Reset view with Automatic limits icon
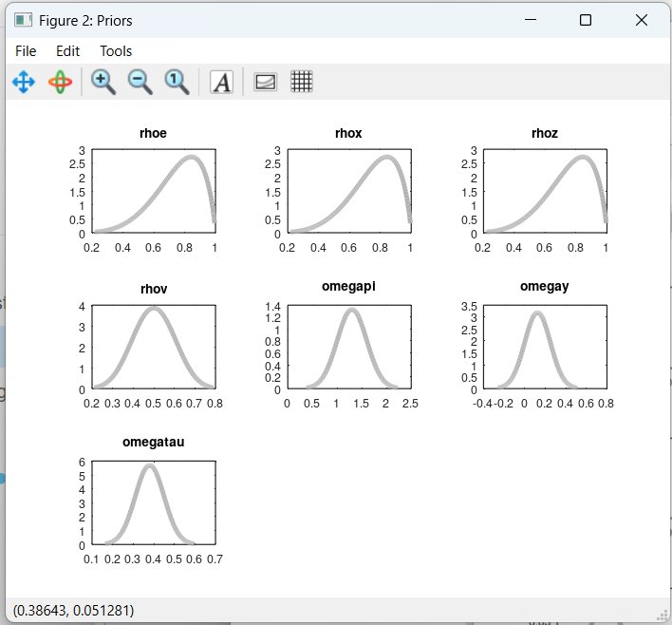The height and width of the screenshot is (625, 672). coord(177,82)
